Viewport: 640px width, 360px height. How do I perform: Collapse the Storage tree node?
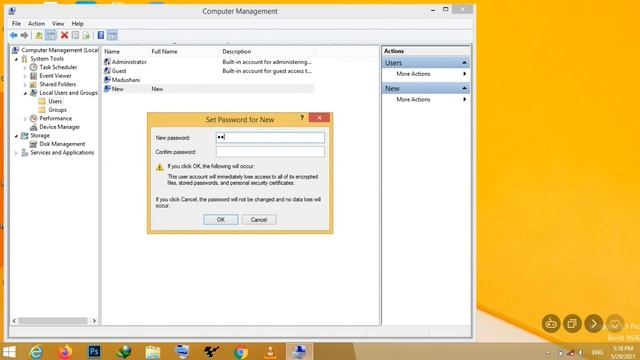pyautogui.click(x=16, y=136)
